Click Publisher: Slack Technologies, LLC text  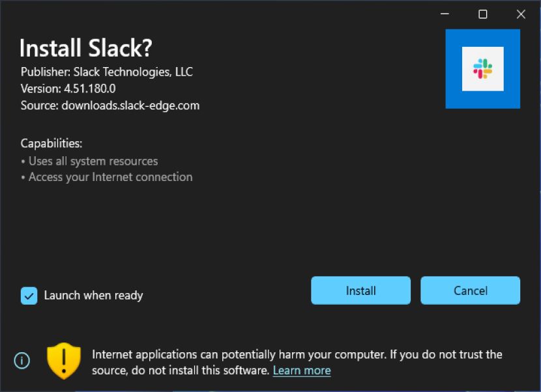pos(107,72)
